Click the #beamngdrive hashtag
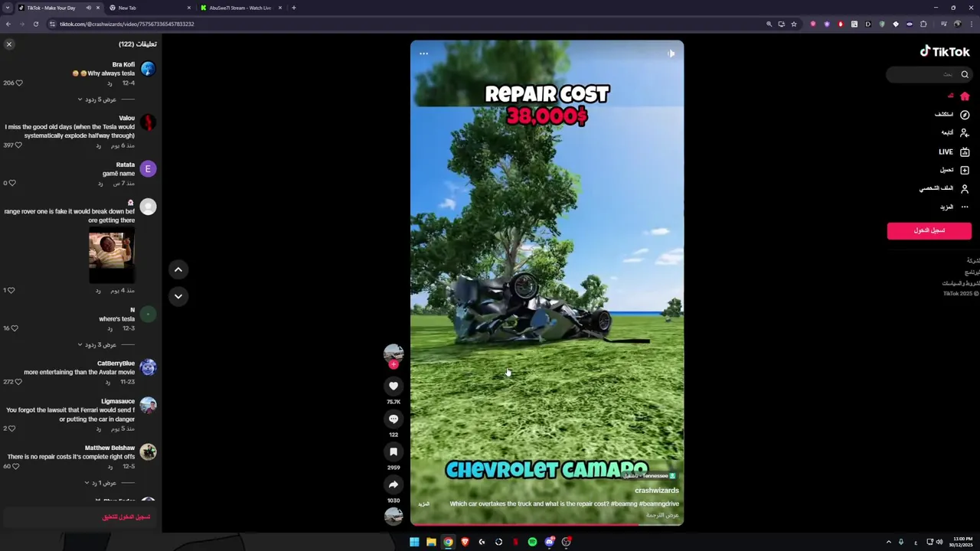980x551 pixels. pyautogui.click(x=659, y=504)
